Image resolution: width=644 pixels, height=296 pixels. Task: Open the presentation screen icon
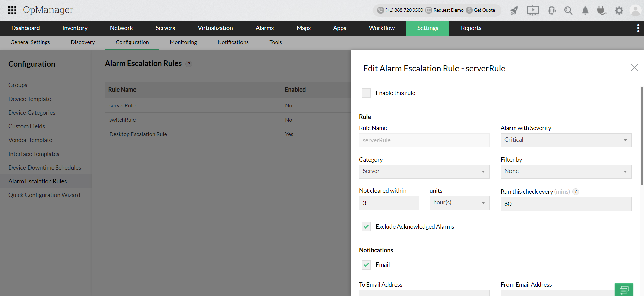[533, 11]
